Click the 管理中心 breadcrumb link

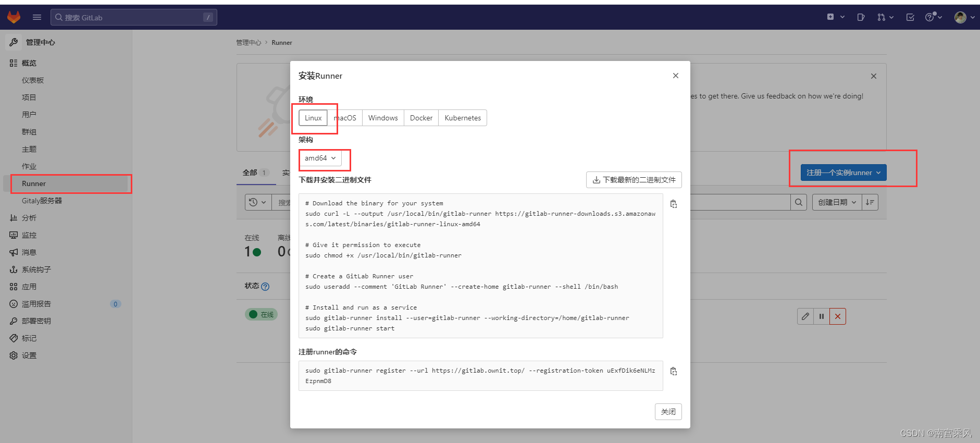point(249,43)
